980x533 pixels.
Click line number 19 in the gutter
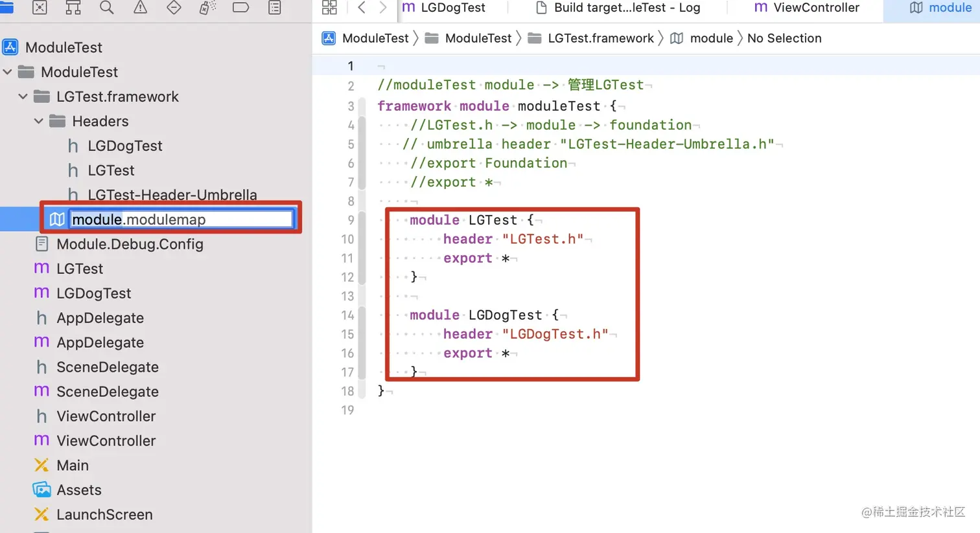348,410
